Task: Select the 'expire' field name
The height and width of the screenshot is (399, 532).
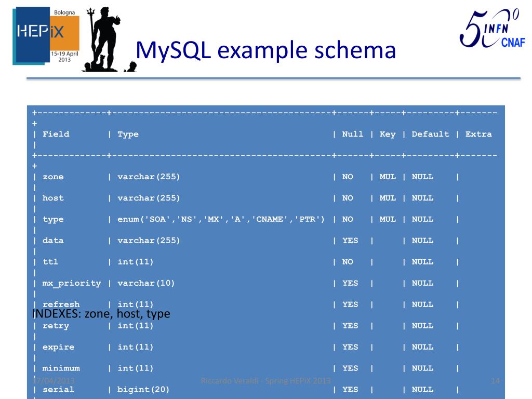Action: pyautogui.click(x=58, y=348)
